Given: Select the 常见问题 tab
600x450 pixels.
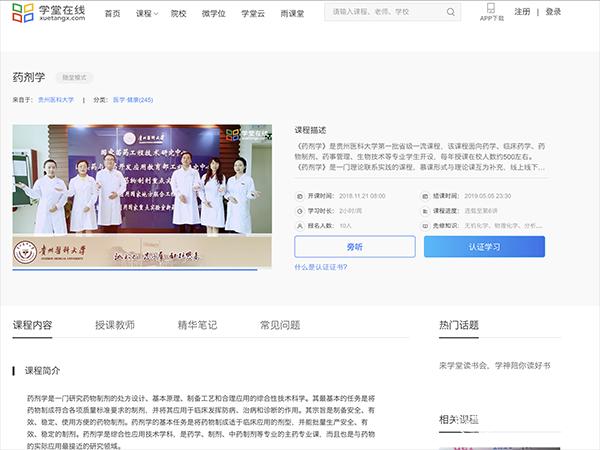Looking at the screenshot, I should [x=279, y=325].
